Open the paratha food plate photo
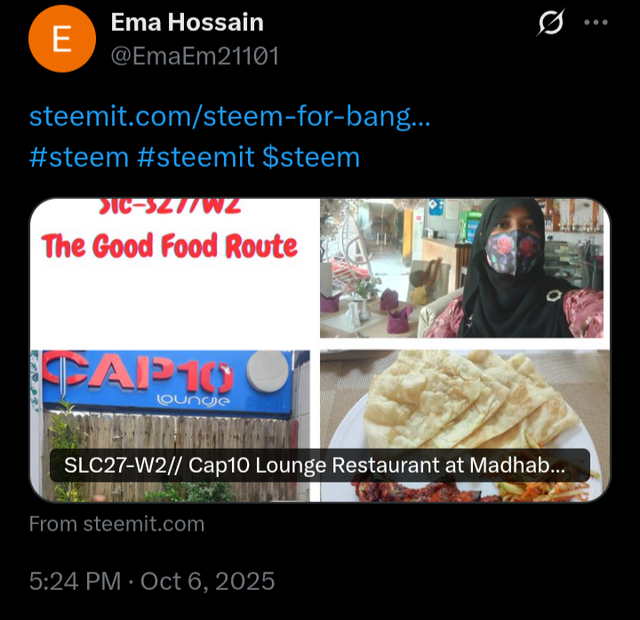 (465, 426)
